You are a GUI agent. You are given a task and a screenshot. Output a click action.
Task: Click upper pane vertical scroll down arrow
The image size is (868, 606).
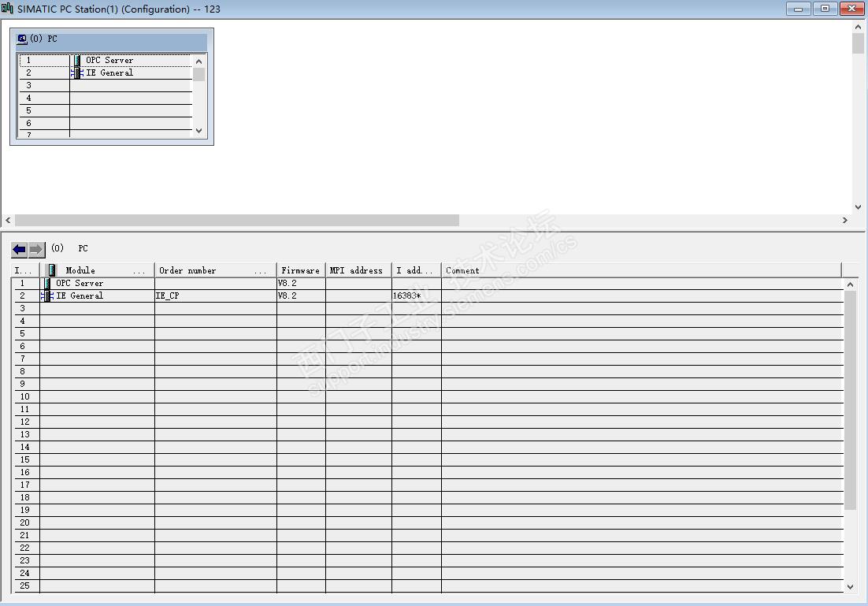(858, 207)
